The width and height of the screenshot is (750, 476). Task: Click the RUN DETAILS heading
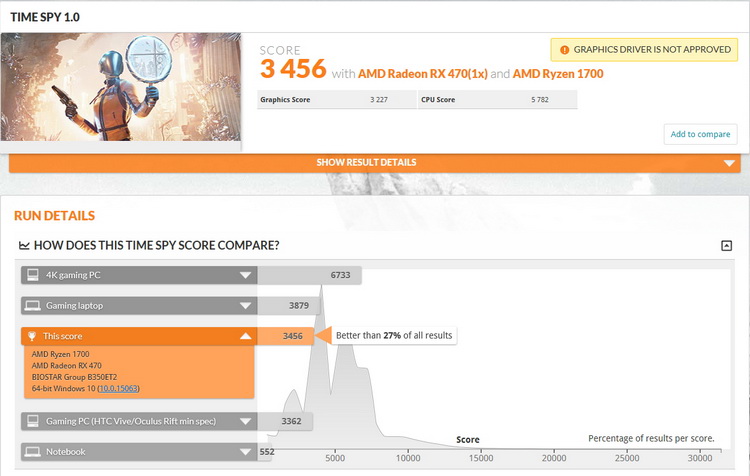[55, 216]
